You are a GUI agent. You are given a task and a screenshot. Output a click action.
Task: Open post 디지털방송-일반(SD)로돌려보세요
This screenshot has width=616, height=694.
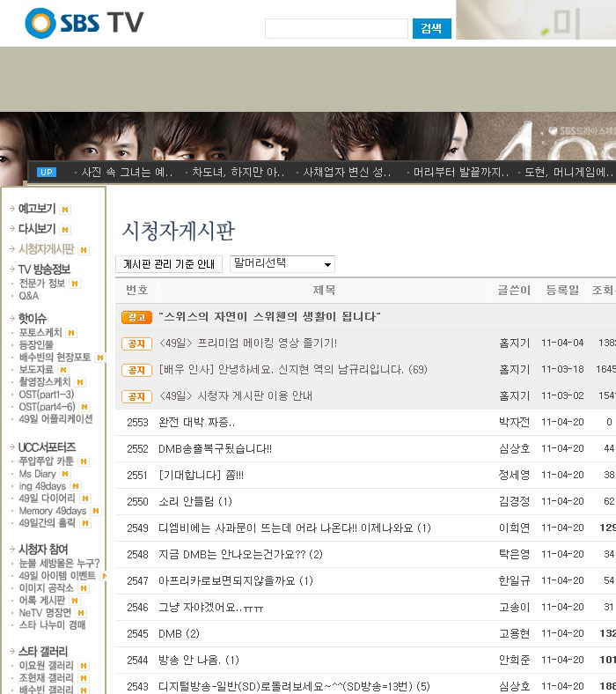tap(294, 687)
